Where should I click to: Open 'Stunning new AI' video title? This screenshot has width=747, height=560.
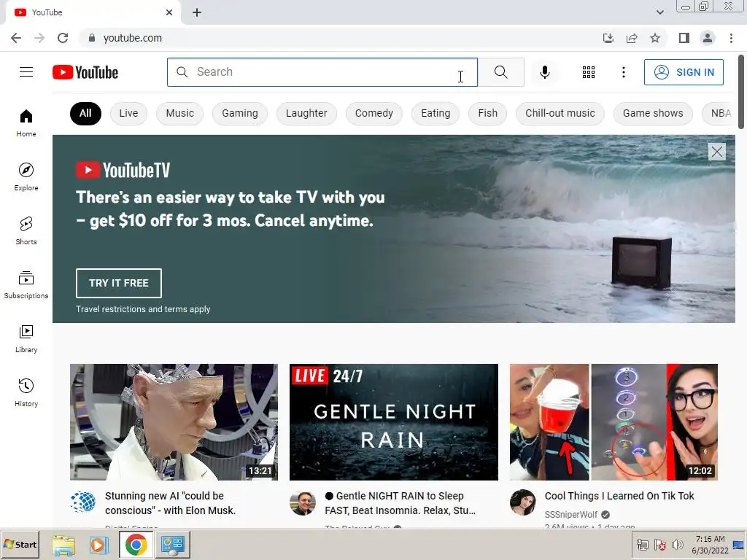[171, 503]
